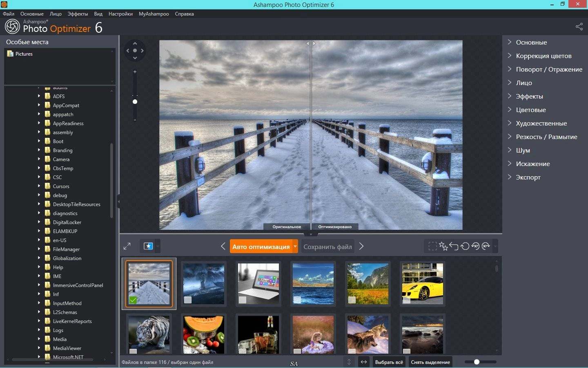Click the folder tree vertical scrollbar
The height and width of the screenshot is (368, 588).
coord(111,180)
